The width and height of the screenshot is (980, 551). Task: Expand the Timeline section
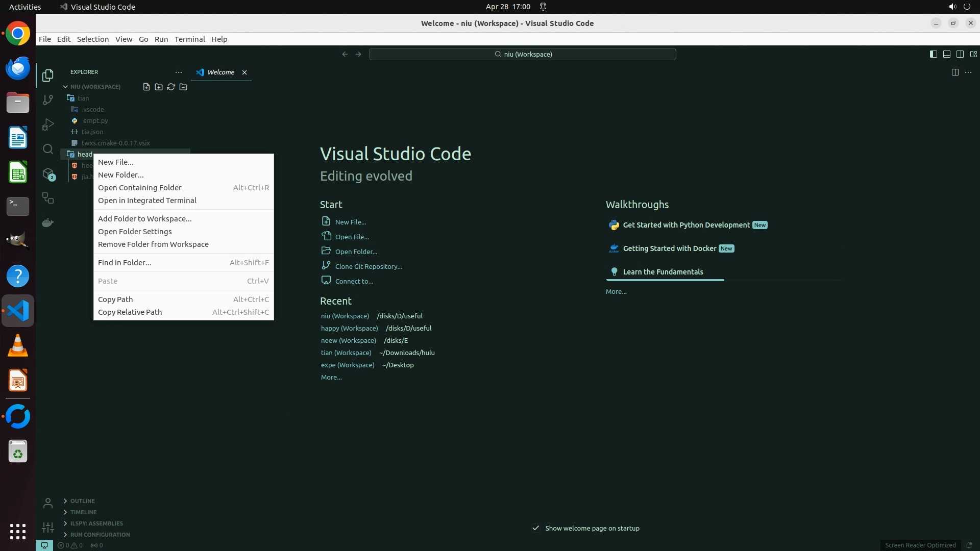coord(83,512)
